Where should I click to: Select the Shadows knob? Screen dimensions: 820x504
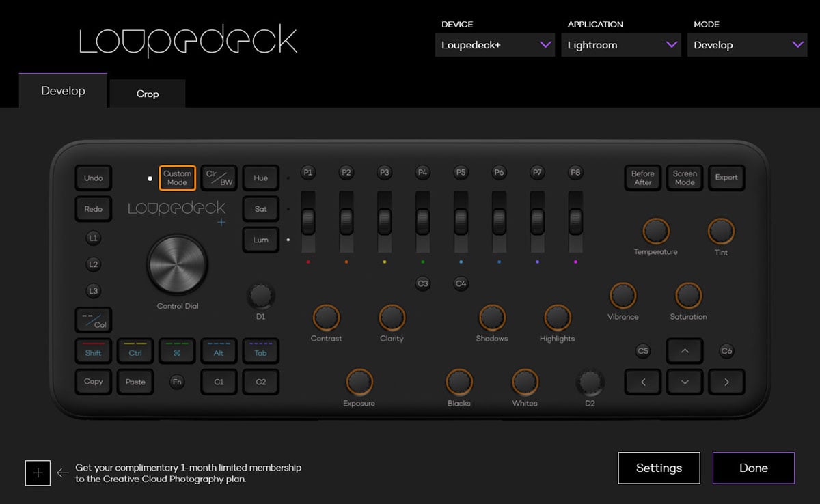491,318
